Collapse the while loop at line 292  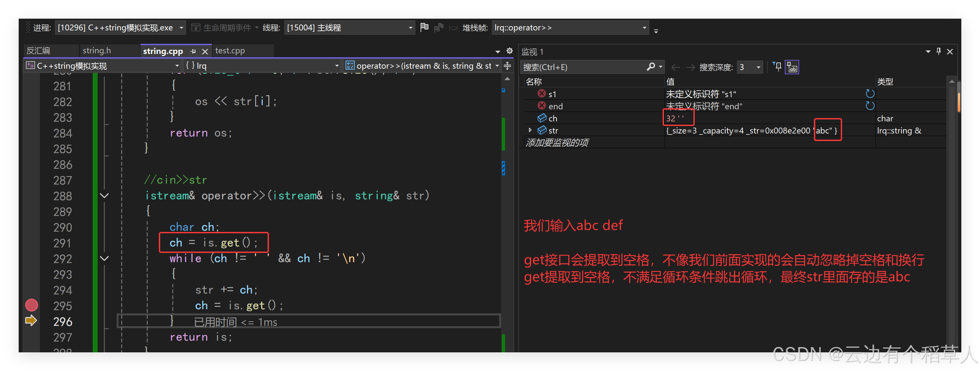pos(104,258)
